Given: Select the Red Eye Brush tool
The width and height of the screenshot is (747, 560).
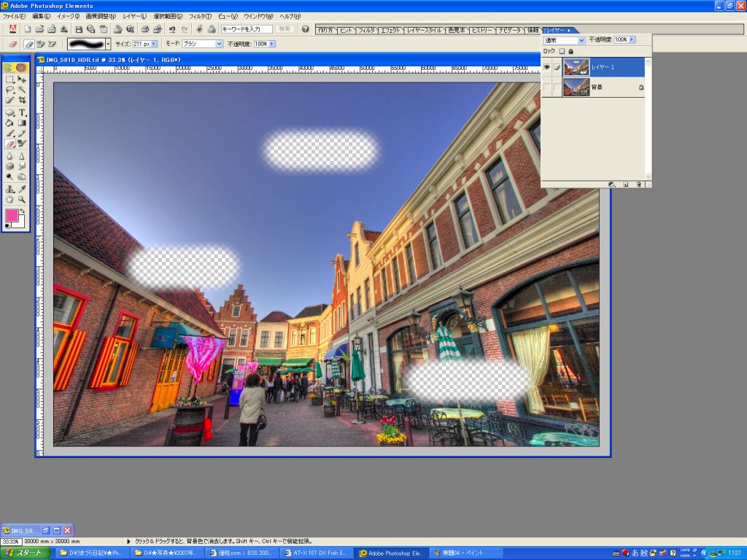Looking at the screenshot, I should (22, 144).
